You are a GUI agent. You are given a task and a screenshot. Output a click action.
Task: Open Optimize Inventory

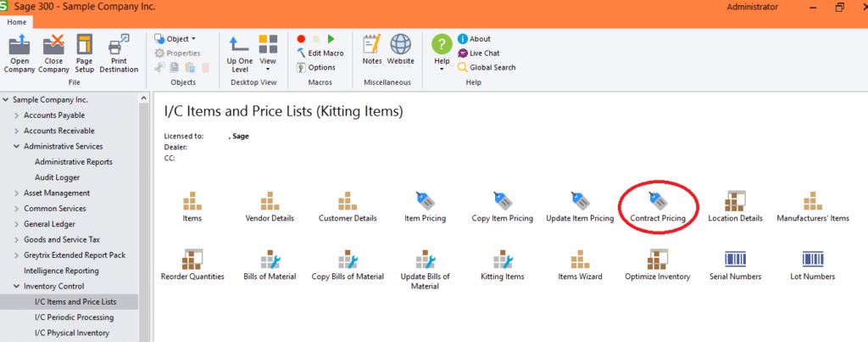click(x=658, y=265)
